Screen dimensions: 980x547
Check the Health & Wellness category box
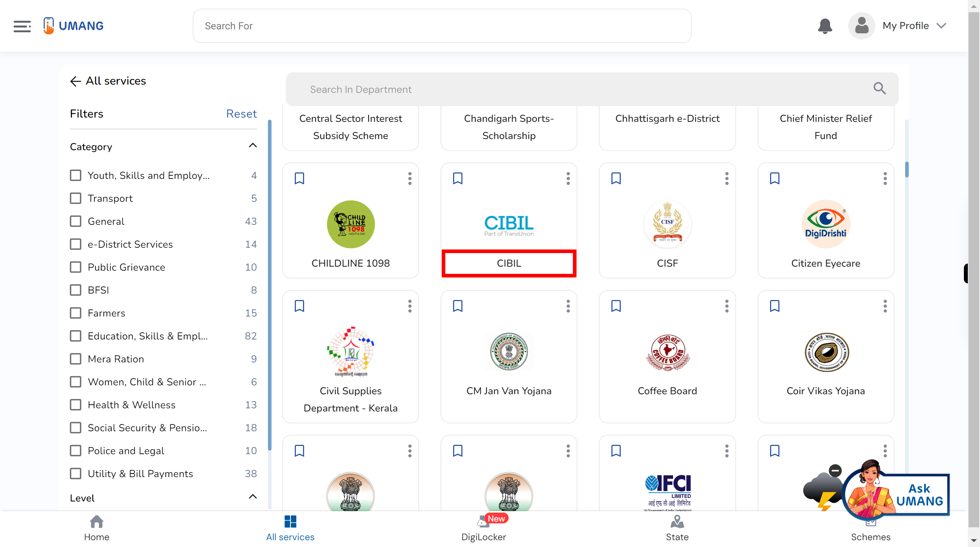[75, 405]
